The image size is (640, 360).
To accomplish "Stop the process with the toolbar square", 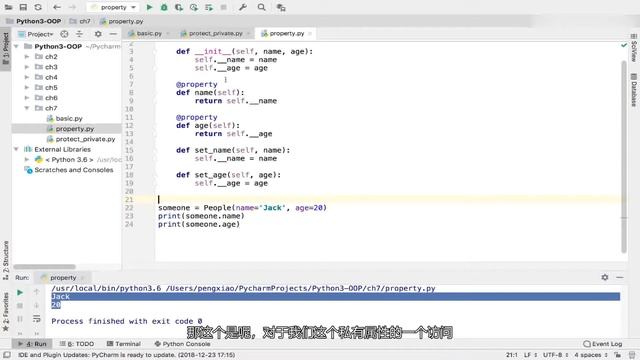I will pyautogui.click(x=223, y=7).
